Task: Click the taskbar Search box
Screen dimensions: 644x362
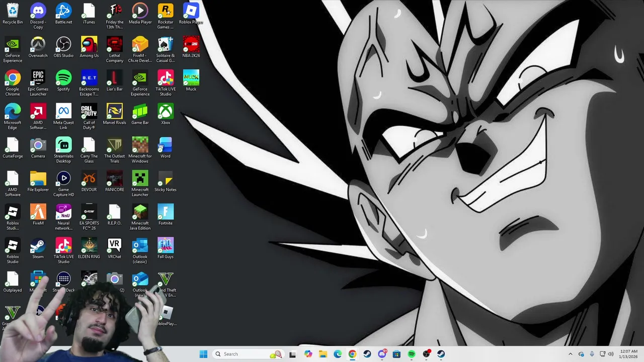Action: tap(248, 354)
